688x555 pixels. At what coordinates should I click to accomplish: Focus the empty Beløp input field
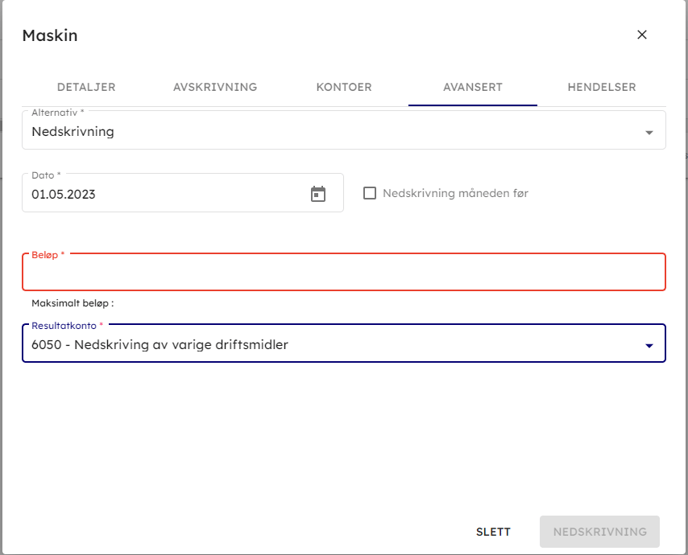[343, 273]
